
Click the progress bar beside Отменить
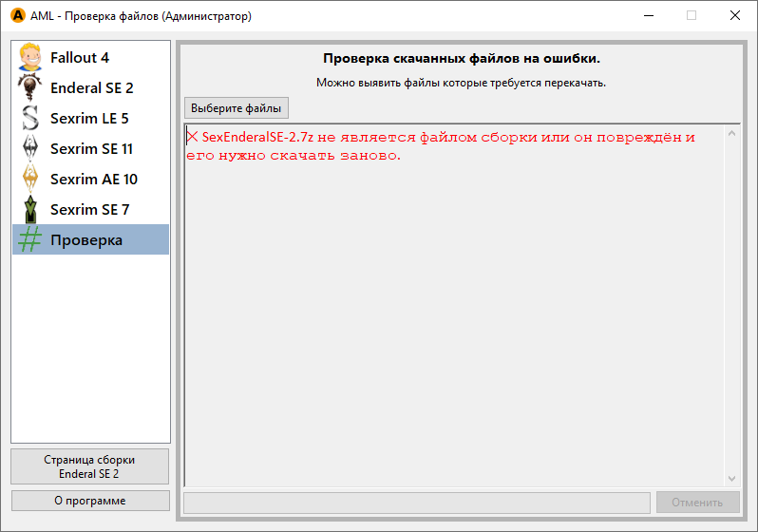point(417,503)
